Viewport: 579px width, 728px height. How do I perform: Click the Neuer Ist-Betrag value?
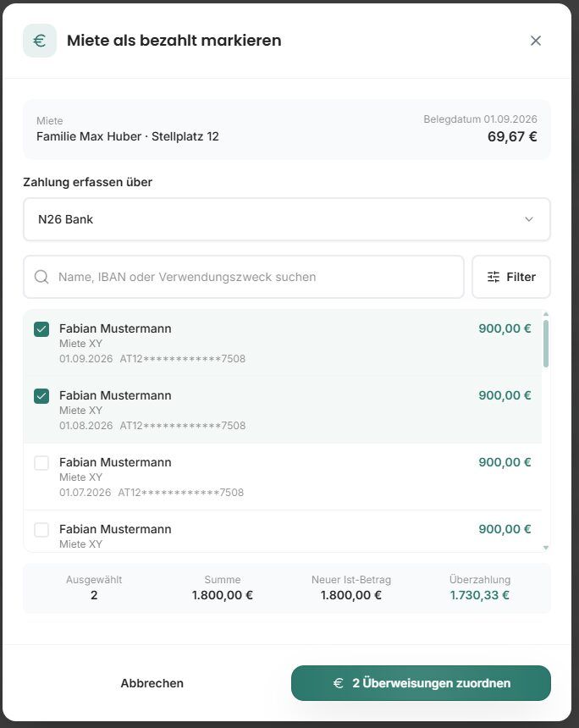tap(351, 595)
